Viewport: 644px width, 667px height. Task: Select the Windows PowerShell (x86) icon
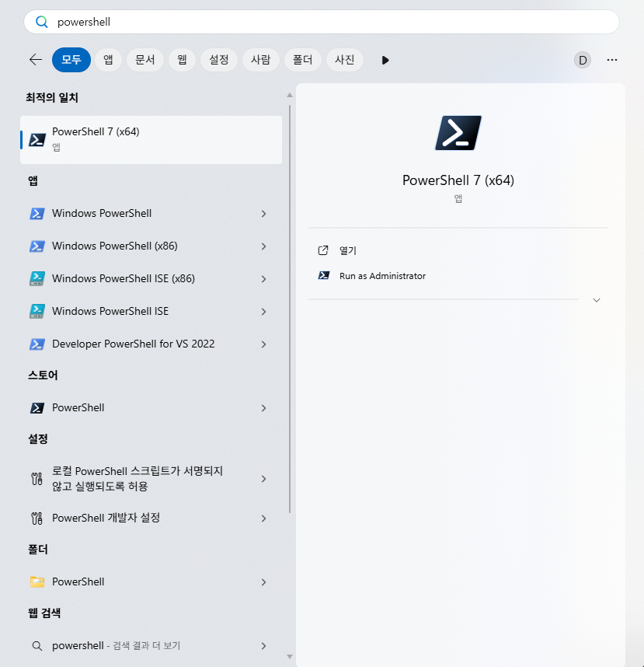click(37, 246)
